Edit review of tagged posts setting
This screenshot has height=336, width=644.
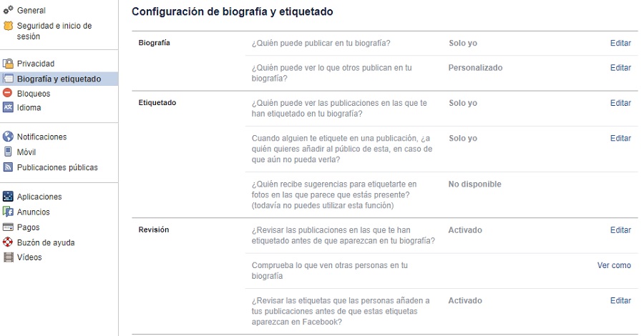click(x=620, y=230)
